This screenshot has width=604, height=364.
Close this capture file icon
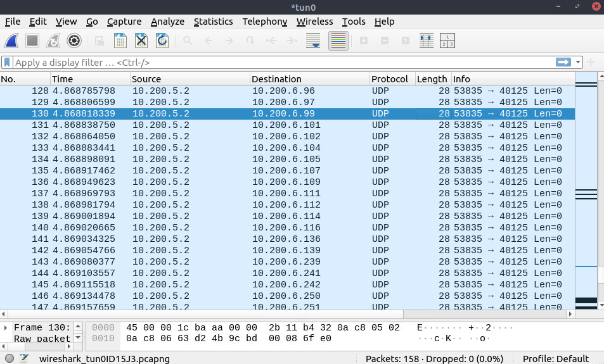[x=141, y=41]
